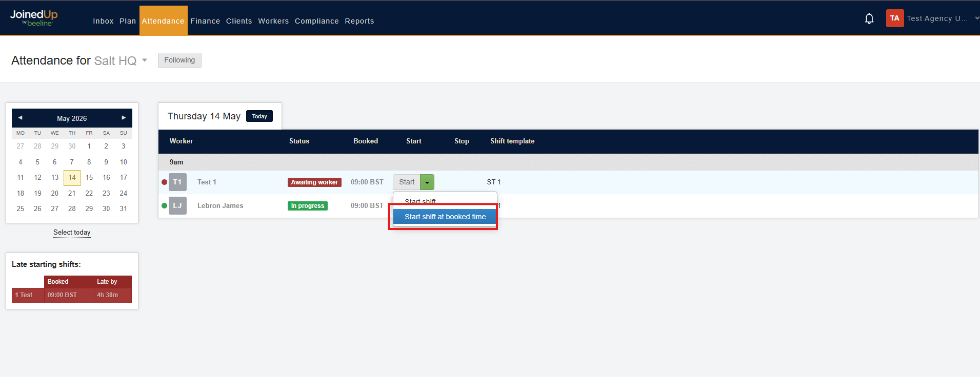Image resolution: width=980 pixels, height=377 pixels.
Task: Click 09:00 BST booked time for Test 1
Action: click(x=367, y=182)
